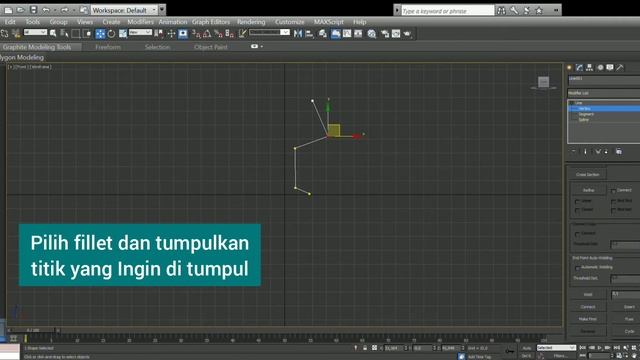Redo the action with the Redo arrow
This screenshot has height=360, width=640.
pos(64,10)
